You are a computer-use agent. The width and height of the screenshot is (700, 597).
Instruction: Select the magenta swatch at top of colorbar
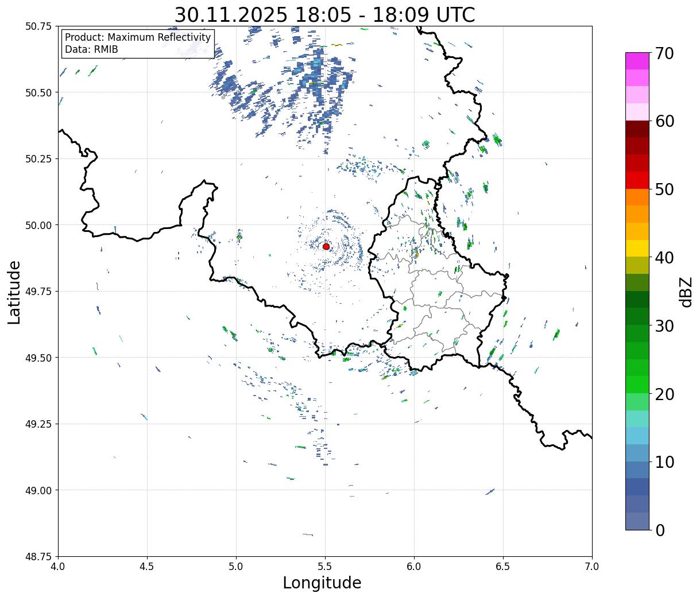637,61
